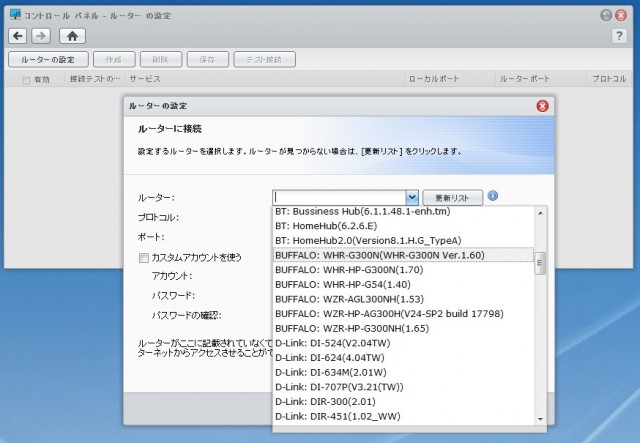Minimize the Control Panel window with gray button
The height and width of the screenshot is (443, 640).
click(x=606, y=16)
